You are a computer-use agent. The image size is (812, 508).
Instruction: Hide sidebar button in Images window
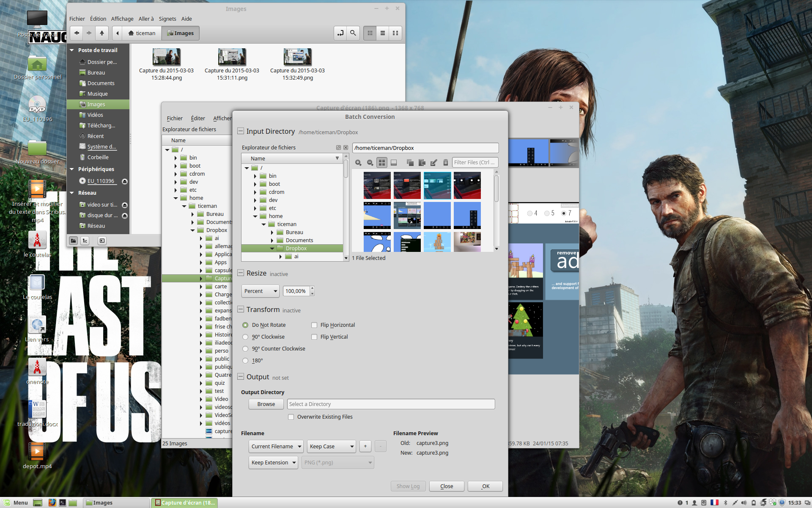pyautogui.click(x=102, y=240)
